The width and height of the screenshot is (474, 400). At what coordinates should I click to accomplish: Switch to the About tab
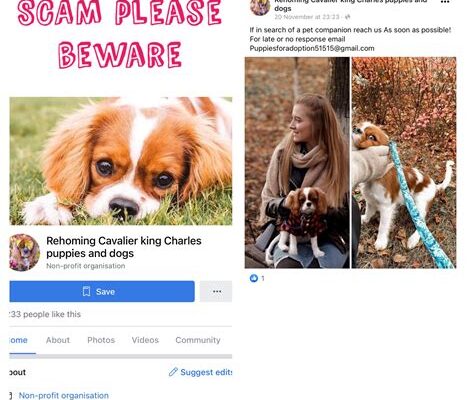(58, 340)
